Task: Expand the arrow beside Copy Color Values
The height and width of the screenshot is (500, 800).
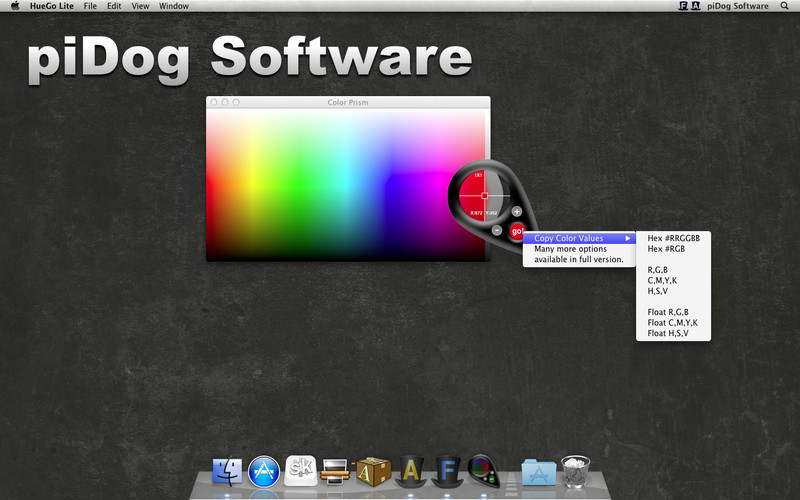Action: tap(628, 238)
